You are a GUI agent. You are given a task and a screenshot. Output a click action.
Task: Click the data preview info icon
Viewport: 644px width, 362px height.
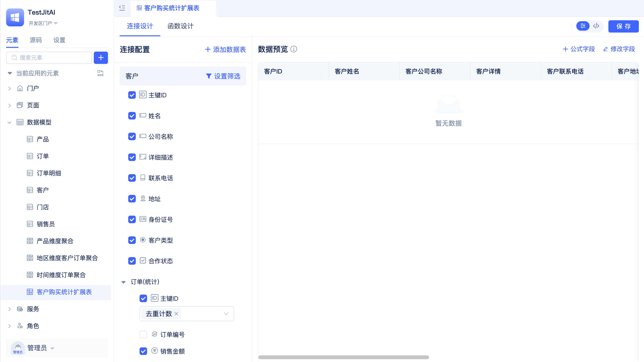coord(294,49)
